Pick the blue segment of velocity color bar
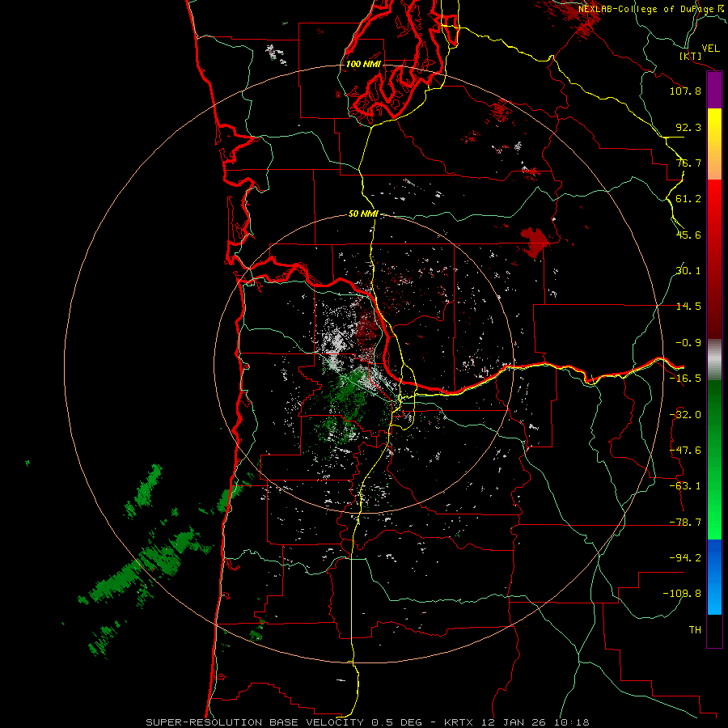Viewport: 728px width, 728px height. (714, 577)
